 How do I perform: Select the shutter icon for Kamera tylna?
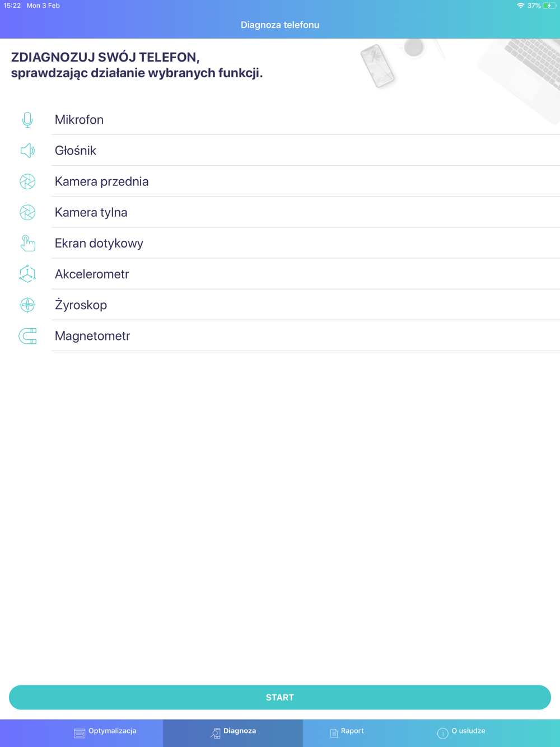pyautogui.click(x=27, y=212)
